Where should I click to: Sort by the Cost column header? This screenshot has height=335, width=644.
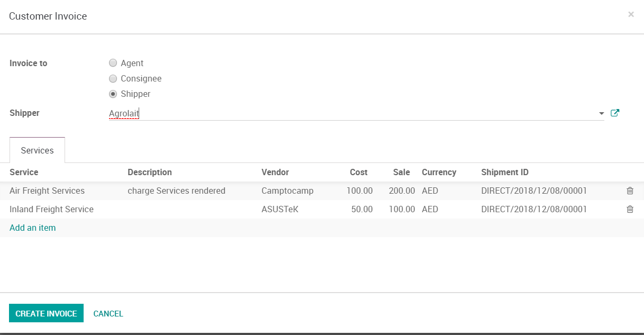[358, 172]
